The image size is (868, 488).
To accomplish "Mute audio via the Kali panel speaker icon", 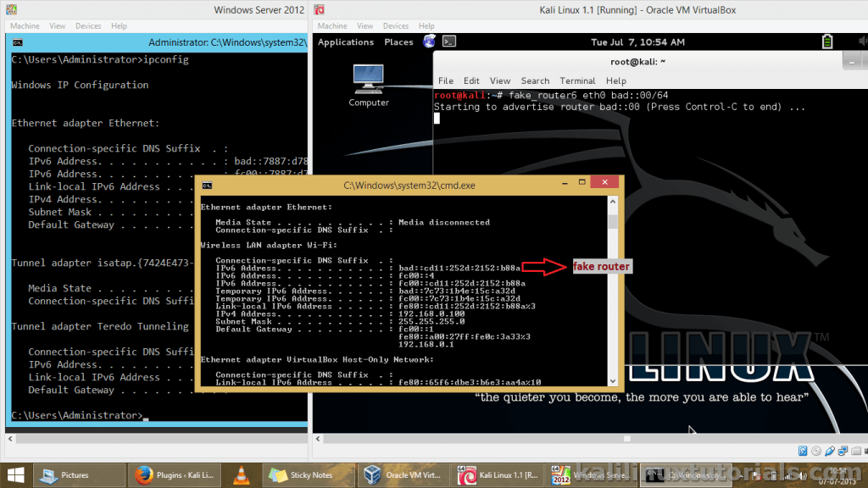I will [x=864, y=41].
